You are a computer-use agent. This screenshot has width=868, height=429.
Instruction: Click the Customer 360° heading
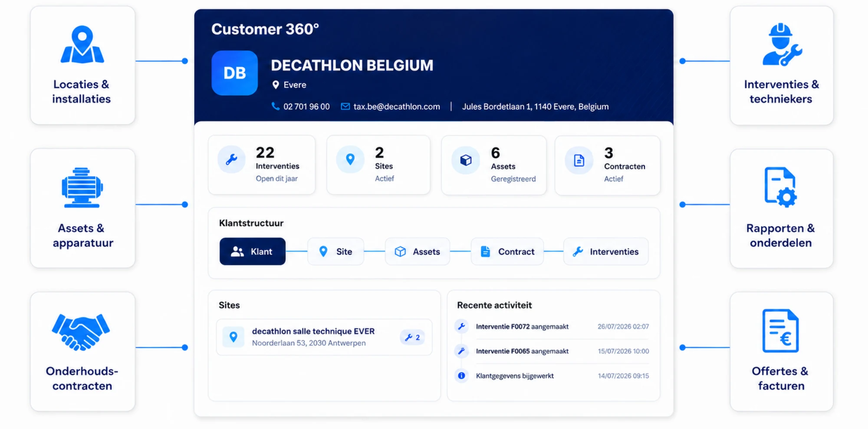[265, 29]
